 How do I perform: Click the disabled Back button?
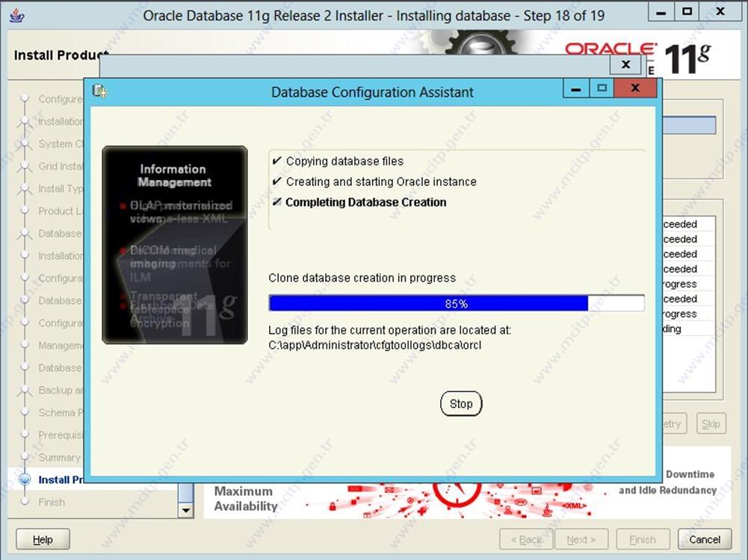coord(526,540)
